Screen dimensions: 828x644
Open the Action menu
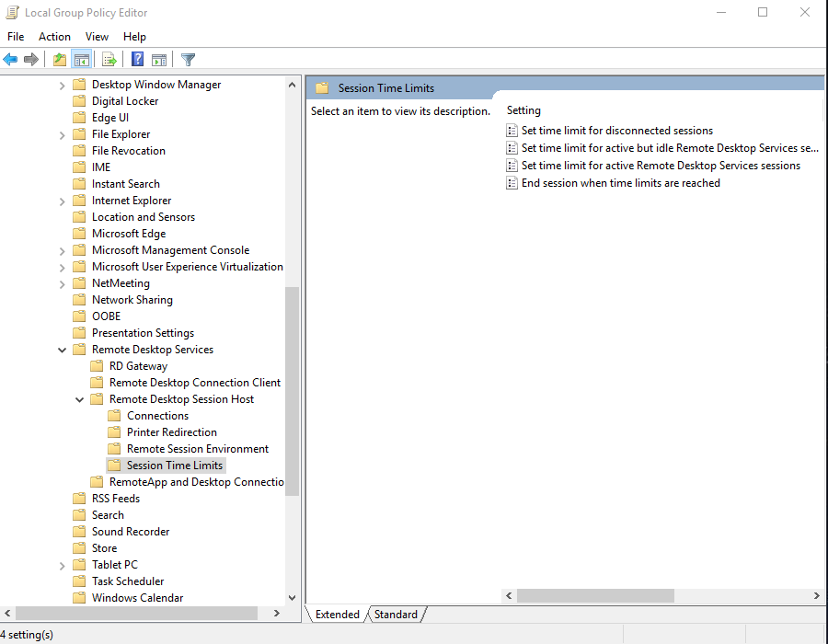click(x=54, y=37)
